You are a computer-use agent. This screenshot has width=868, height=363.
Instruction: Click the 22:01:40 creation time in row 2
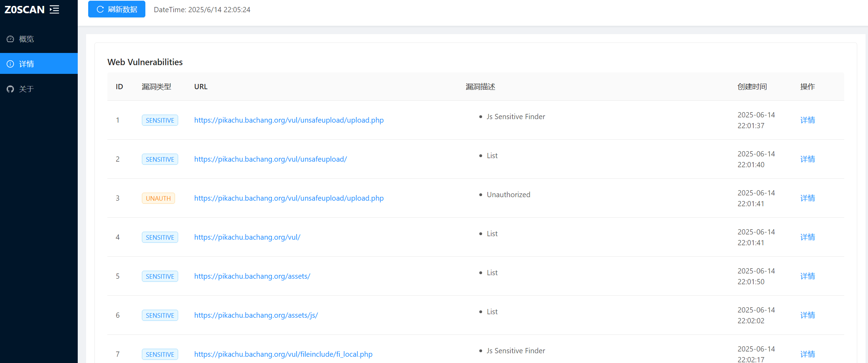751,165
